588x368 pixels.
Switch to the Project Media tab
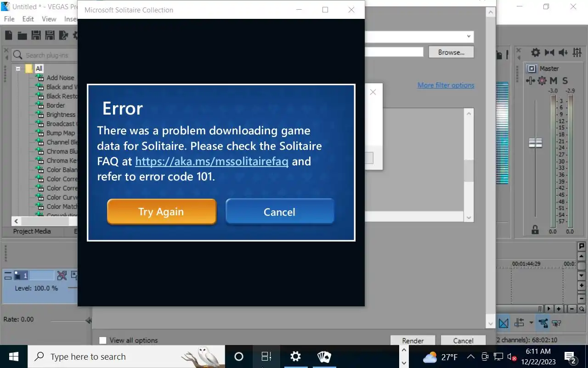[32, 231]
